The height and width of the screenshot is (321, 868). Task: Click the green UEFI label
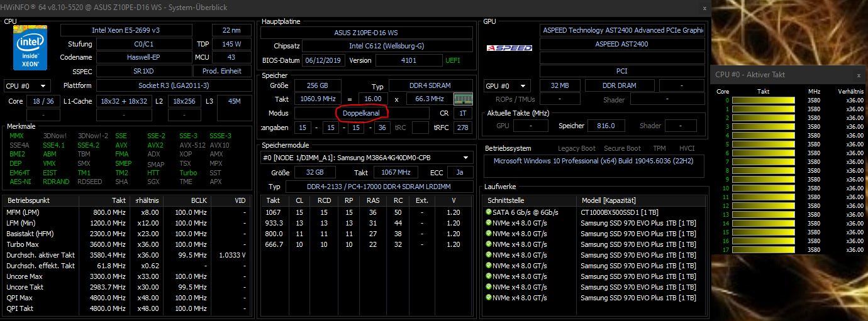pos(453,60)
